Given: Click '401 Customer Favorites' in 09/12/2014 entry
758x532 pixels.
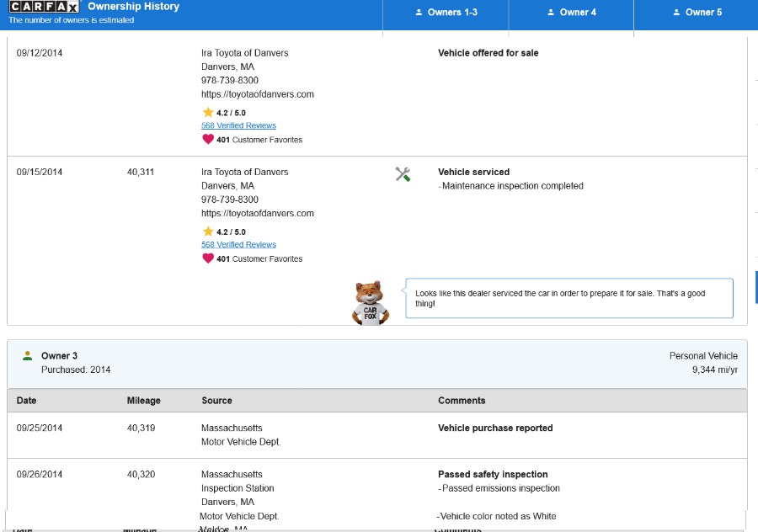Looking at the screenshot, I should (x=259, y=140).
